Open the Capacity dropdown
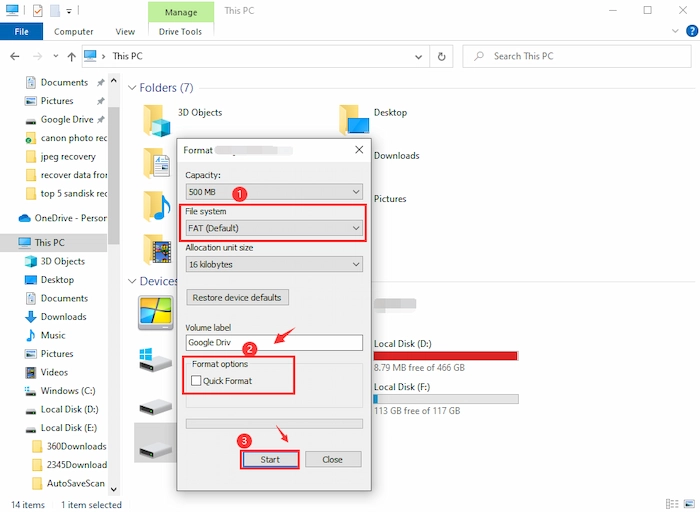The height and width of the screenshot is (512, 700). pos(274,191)
